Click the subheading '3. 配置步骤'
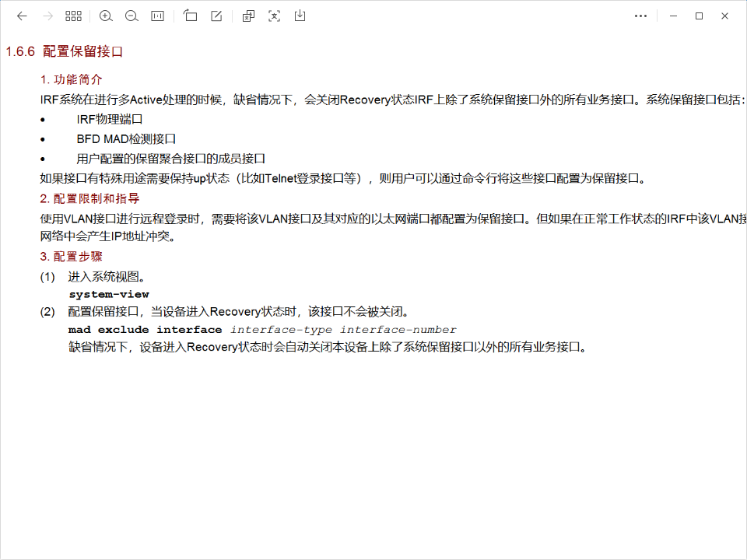This screenshot has width=747, height=560. (x=71, y=257)
